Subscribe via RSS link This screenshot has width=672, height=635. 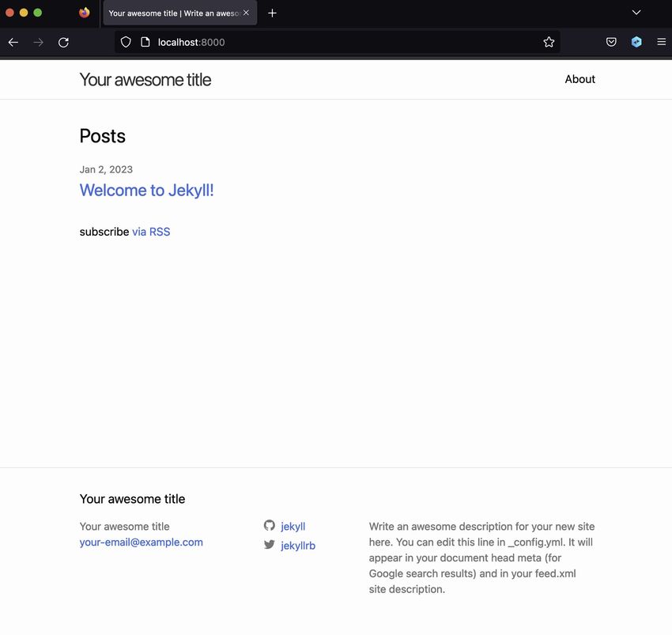(x=151, y=232)
